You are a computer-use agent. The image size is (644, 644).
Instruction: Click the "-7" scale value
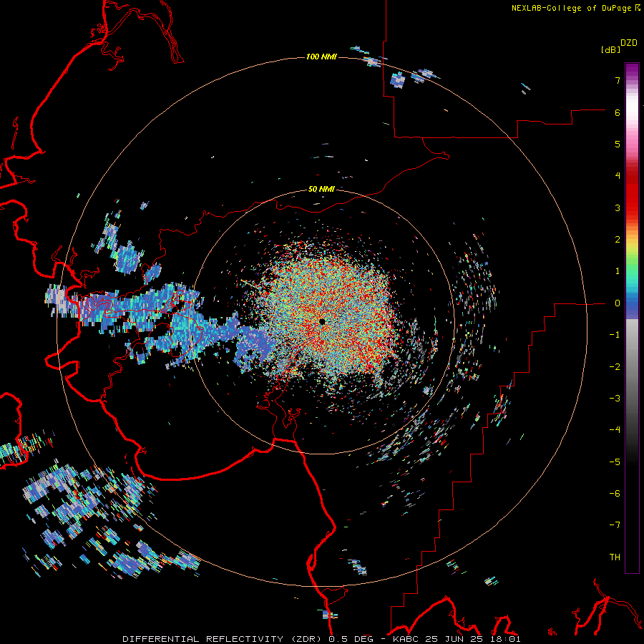coord(615,525)
